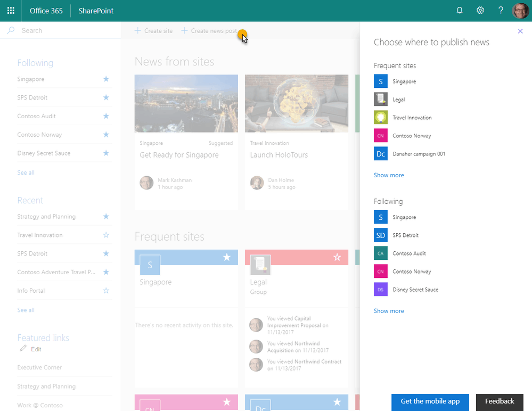Open the notifications bell

[x=460, y=11]
